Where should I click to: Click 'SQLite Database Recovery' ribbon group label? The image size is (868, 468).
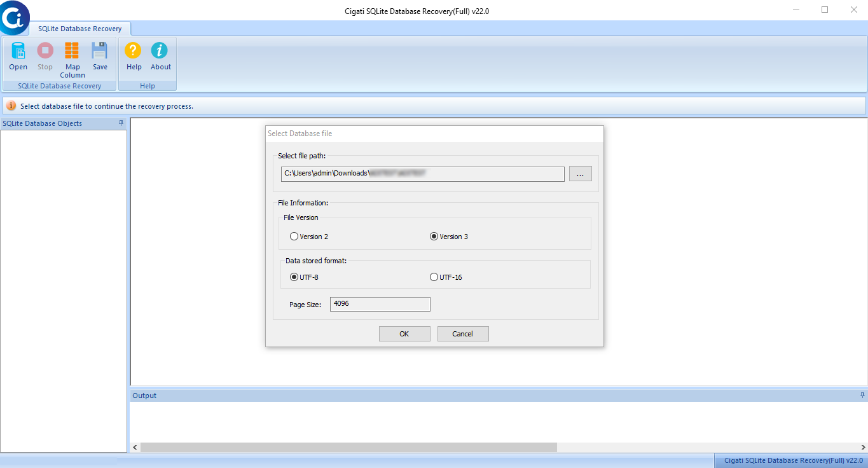[59, 86]
